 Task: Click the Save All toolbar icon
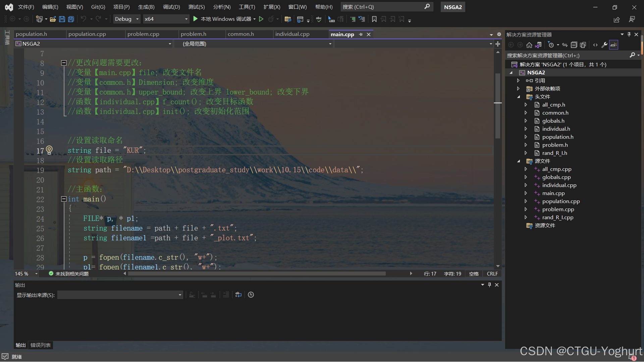(71, 19)
